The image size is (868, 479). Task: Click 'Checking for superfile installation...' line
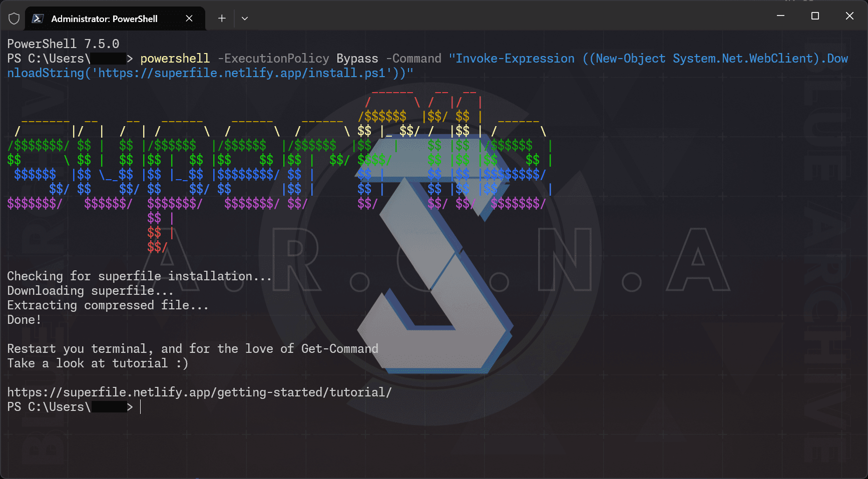(x=139, y=276)
